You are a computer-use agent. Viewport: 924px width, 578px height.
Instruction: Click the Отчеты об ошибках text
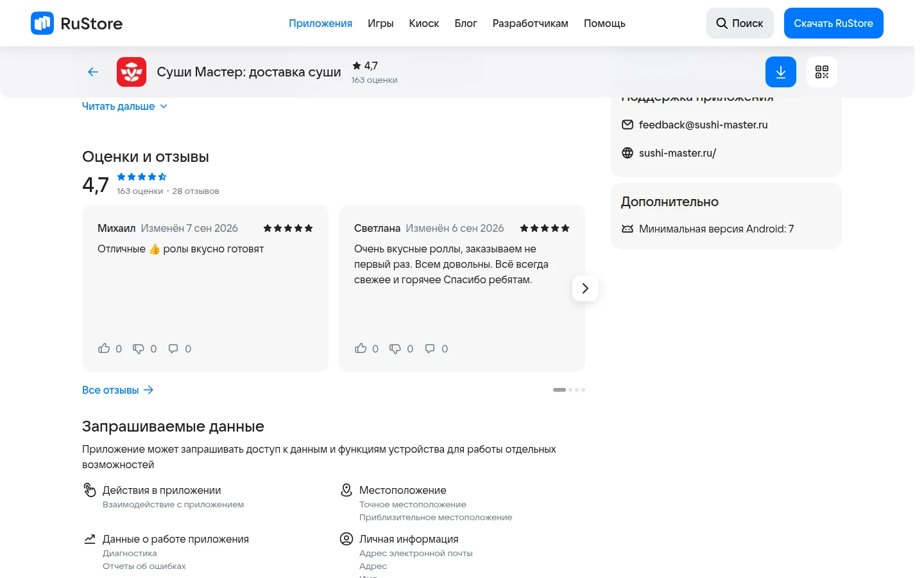pyautogui.click(x=144, y=566)
